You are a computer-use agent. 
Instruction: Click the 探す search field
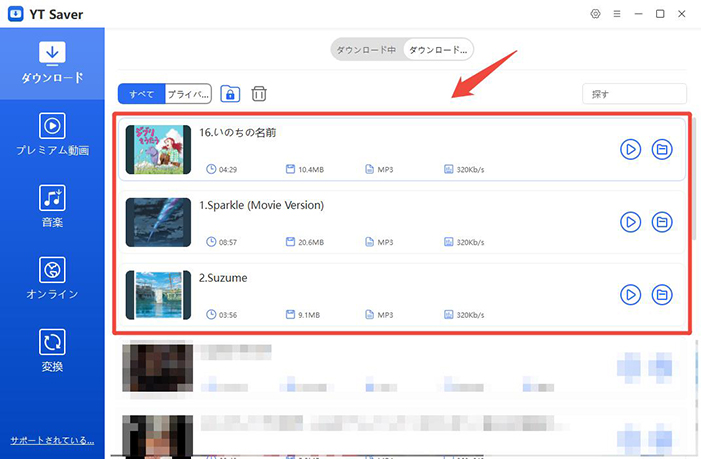point(634,94)
